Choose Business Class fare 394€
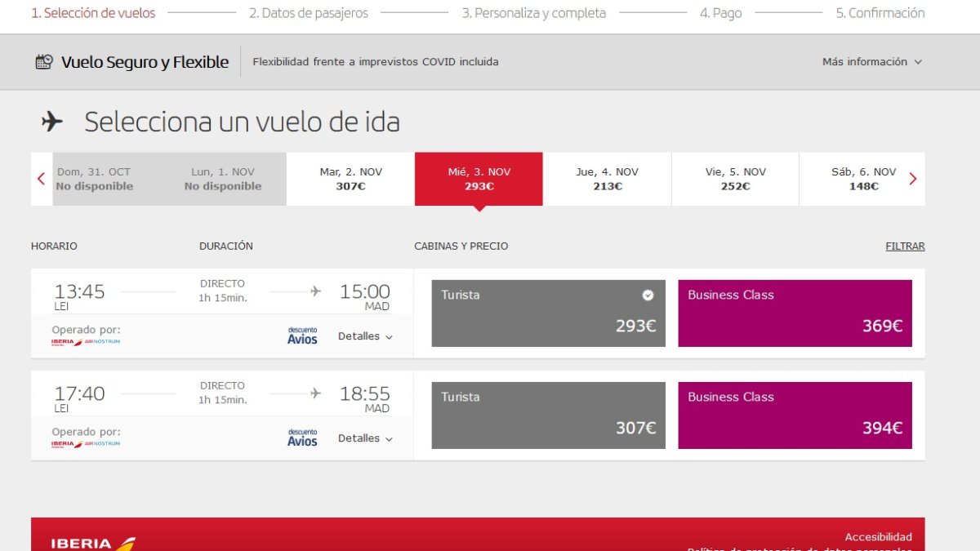Screen dimensions: 980x551 [795, 415]
